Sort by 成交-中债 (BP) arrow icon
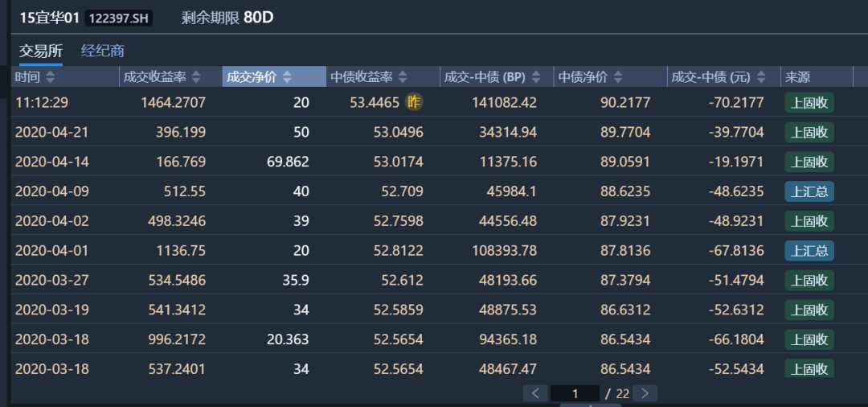The height and width of the screenshot is (407, 868). (x=536, y=77)
